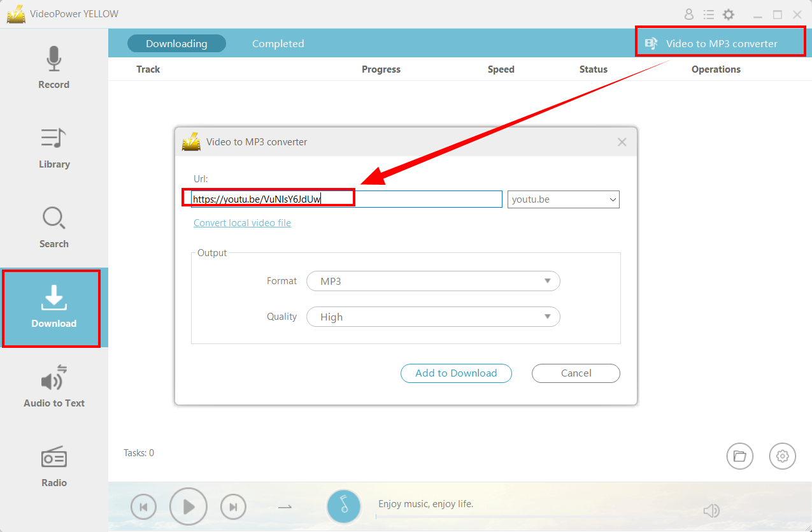Click the user account icon in title bar
This screenshot has height=532, width=812.
point(688,14)
